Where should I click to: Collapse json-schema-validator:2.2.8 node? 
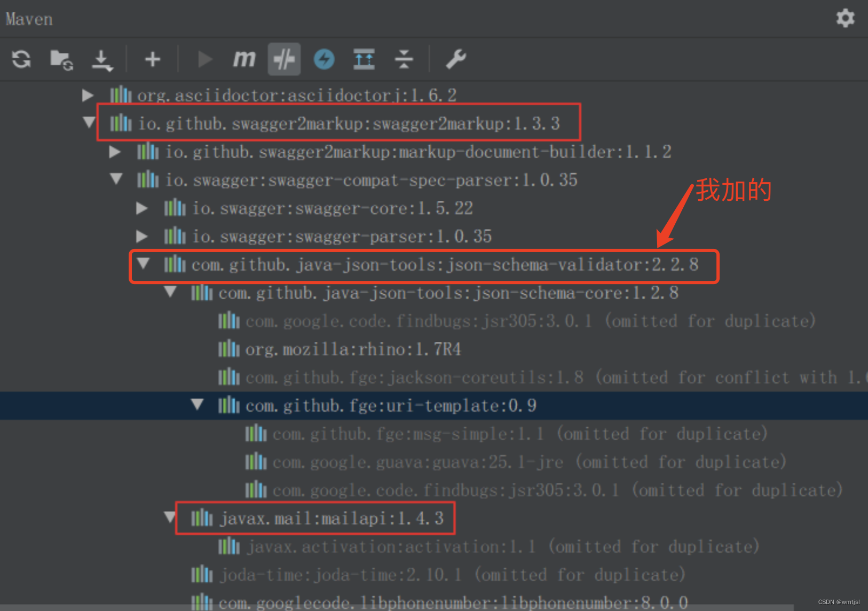tap(143, 264)
